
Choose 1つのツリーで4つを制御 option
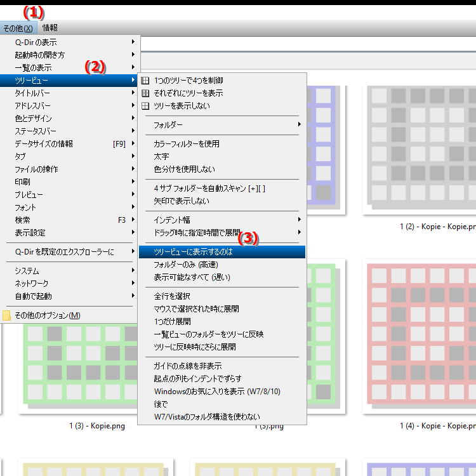click(222, 81)
